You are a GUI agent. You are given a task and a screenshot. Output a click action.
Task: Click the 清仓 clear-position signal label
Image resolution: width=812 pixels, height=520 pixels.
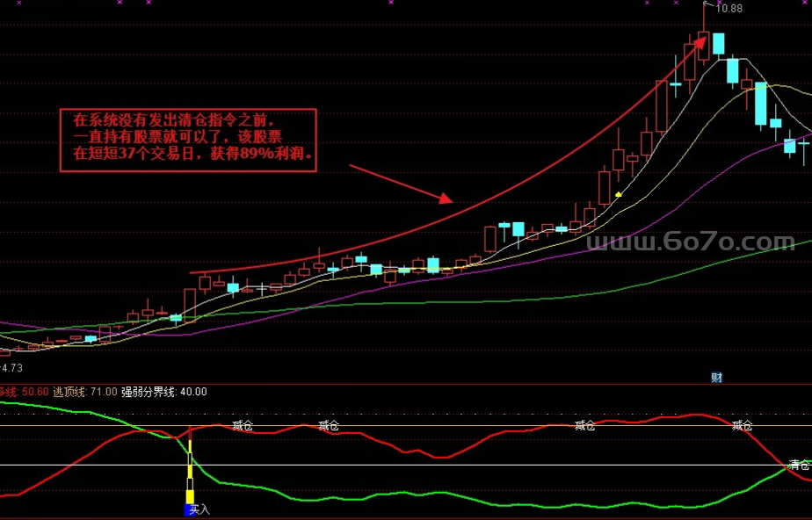(800, 465)
